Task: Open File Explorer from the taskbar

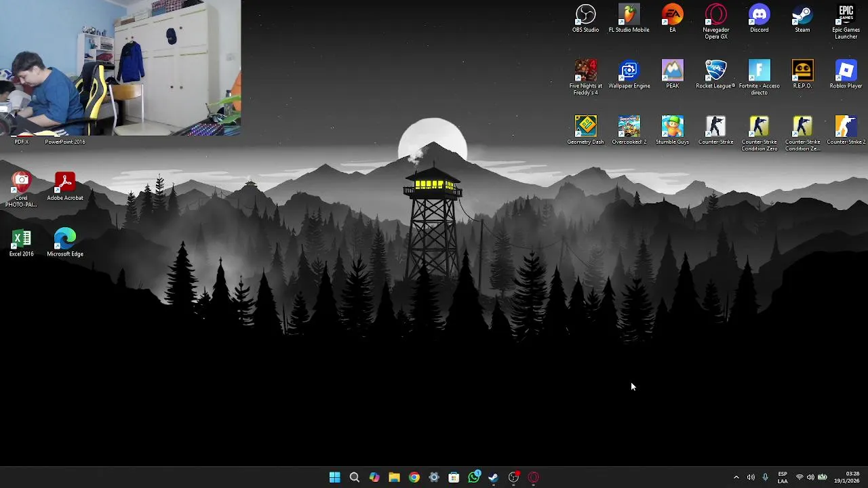Action: coord(394,477)
